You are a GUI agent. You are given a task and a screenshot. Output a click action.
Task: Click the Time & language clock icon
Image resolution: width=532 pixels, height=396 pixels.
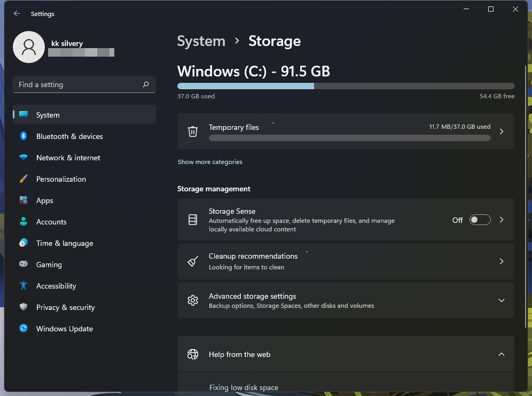[x=24, y=243]
